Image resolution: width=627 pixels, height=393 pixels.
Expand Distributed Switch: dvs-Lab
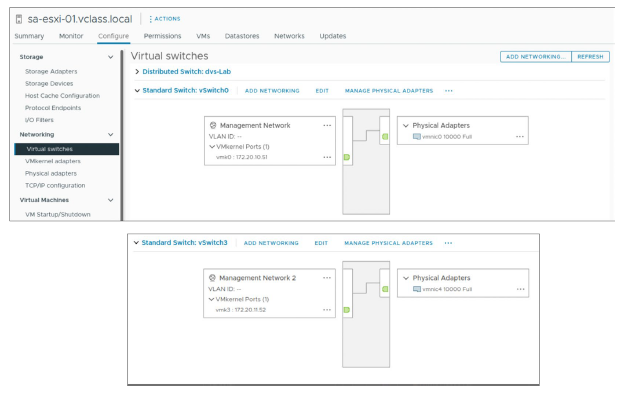[137, 72]
